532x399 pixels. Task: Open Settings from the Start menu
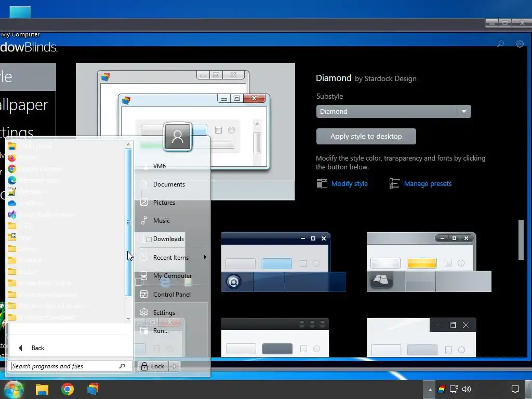pos(172,312)
